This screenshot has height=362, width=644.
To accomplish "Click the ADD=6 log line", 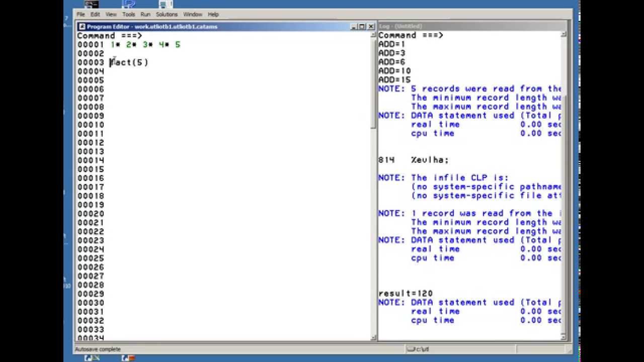I will click(392, 62).
